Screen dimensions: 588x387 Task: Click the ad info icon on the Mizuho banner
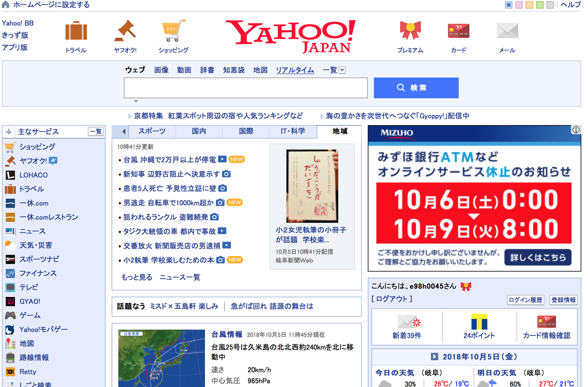click(x=576, y=130)
